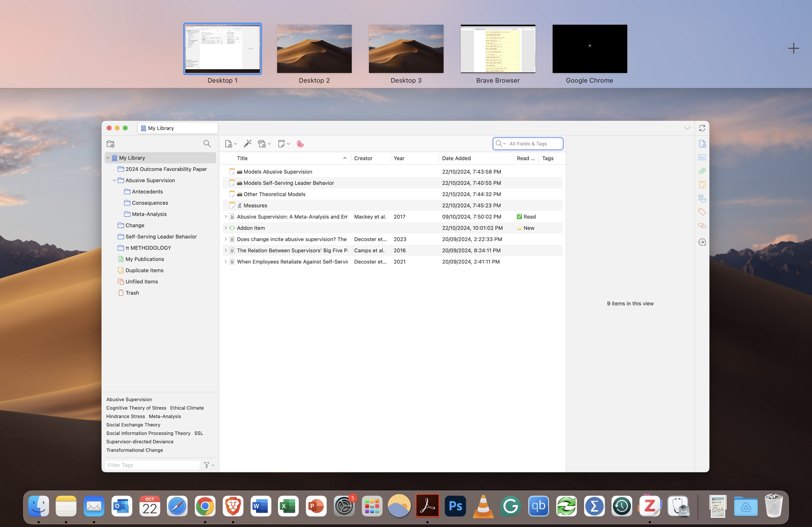The width and height of the screenshot is (812, 527).
Task: Click the collection search magnifier icon
Action: tap(207, 144)
